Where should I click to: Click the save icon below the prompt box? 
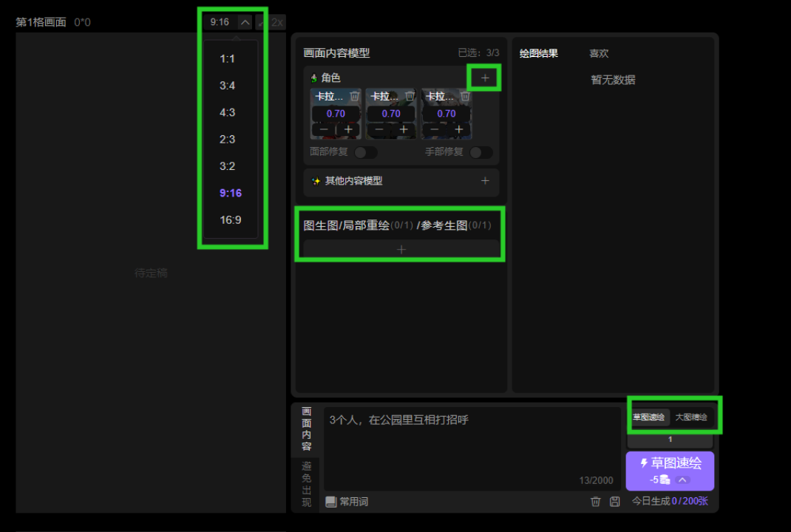coord(615,501)
